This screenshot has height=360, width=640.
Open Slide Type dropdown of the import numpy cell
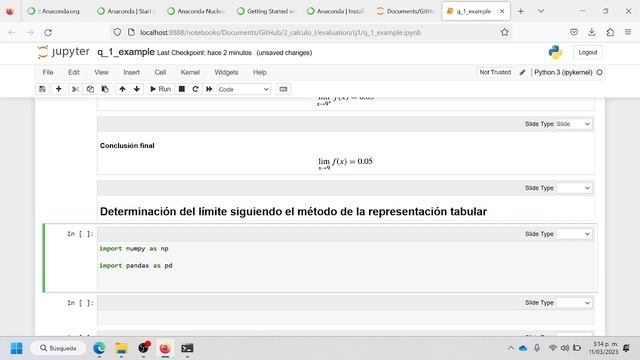click(x=573, y=234)
